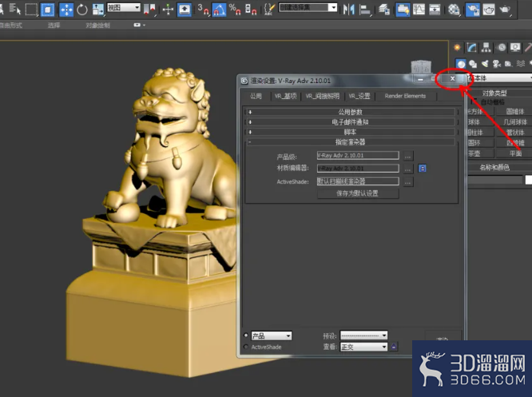
Task: Expand the 脚本 rollout
Action: [350, 132]
